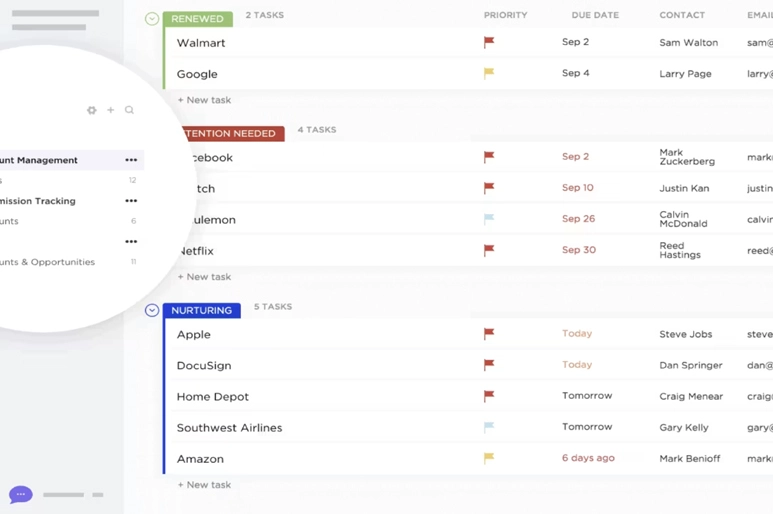This screenshot has width=773, height=514.
Task: Open the DocuSign task
Action: 204,366
